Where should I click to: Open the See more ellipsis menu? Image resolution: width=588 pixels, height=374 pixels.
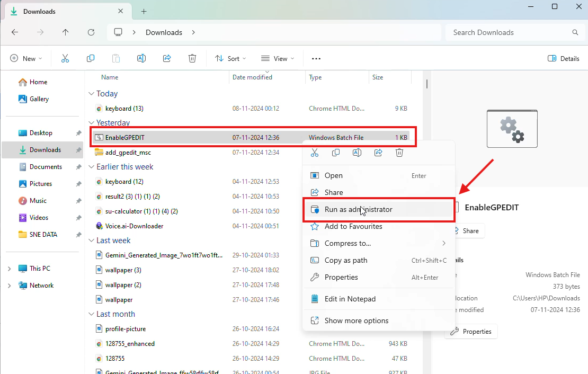coord(316,58)
